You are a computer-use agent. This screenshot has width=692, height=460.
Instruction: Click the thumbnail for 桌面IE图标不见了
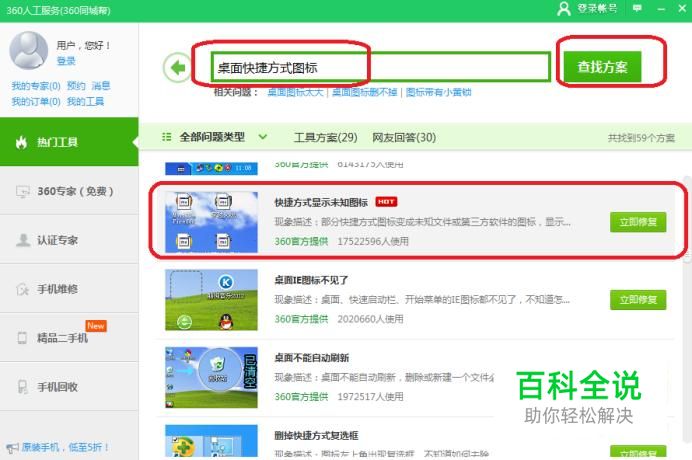[211, 300]
